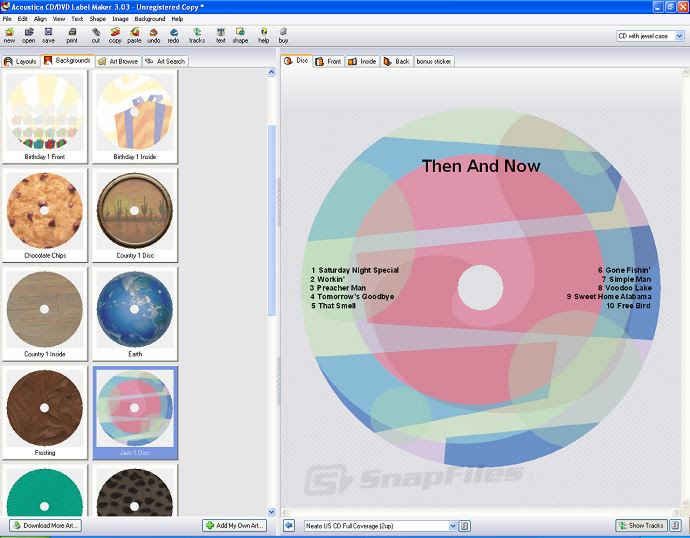Open the View menu

point(59,19)
